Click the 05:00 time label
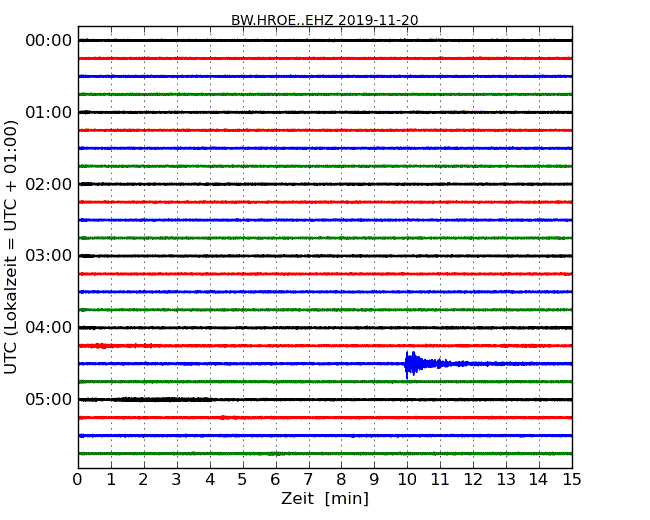Image resolution: width=650 pixels, height=520 pixels. point(49,399)
